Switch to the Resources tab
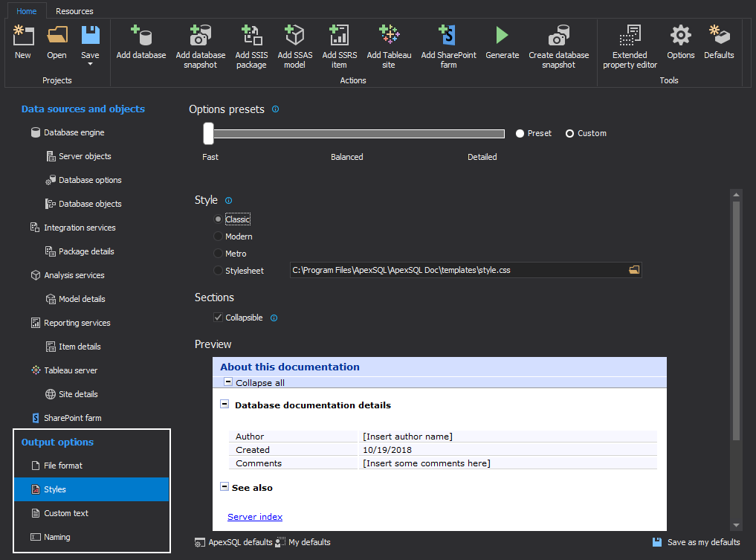Image resolution: width=756 pixels, height=560 pixels. (x=74, y=11)
